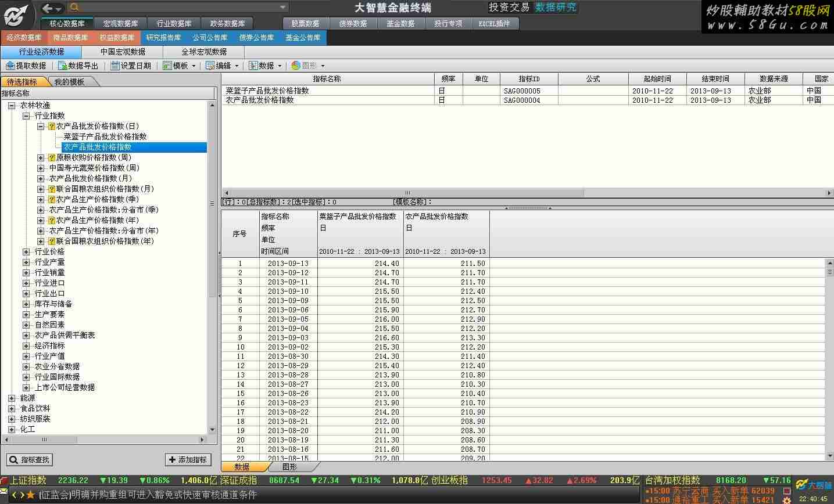834x504 pixels.
Task: Click the 编辑 edit icon
Action: [x=210, y=66]
